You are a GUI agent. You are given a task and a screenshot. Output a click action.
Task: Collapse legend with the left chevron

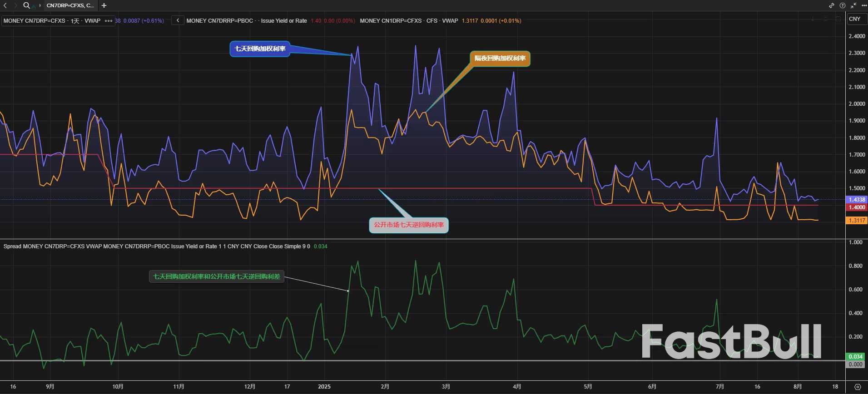click(x=178, y=20)
